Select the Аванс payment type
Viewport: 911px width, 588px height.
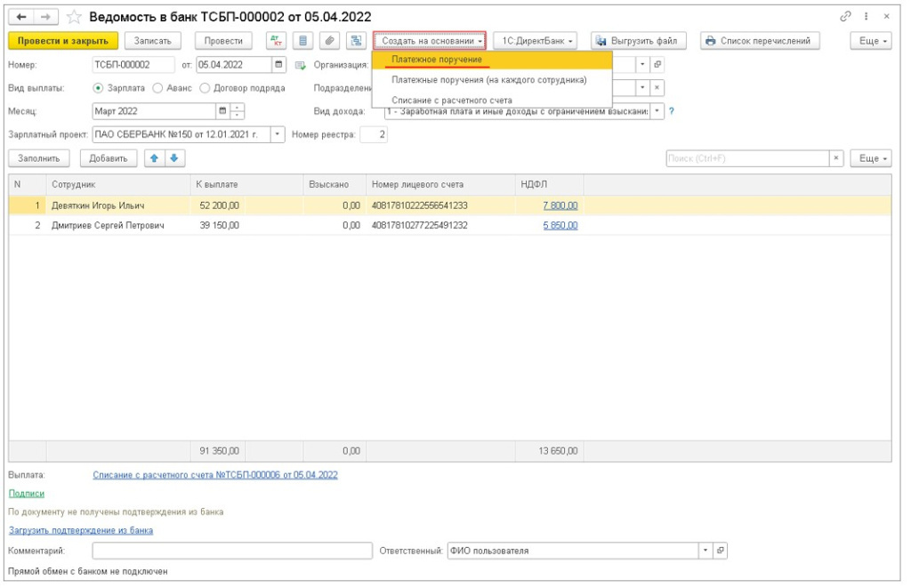(x=157, y=88)
